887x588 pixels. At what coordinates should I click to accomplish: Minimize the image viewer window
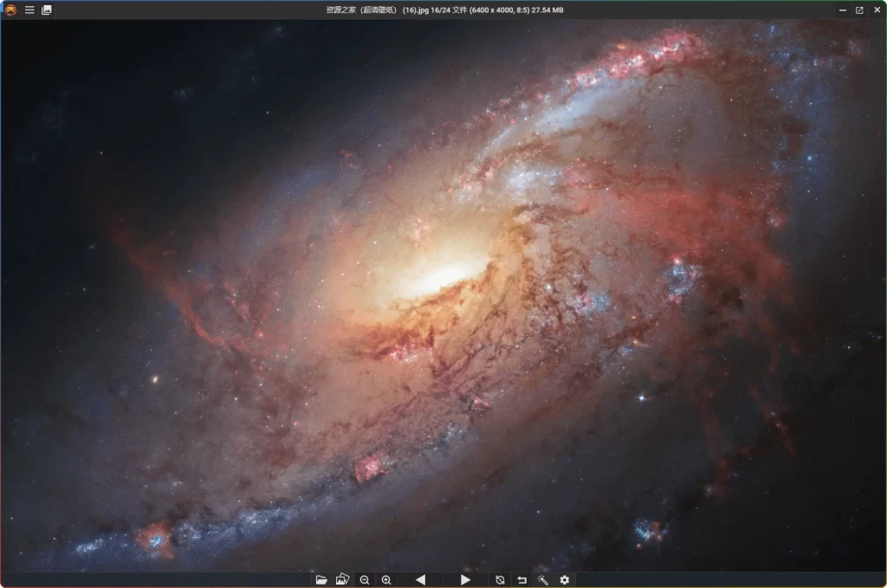click(x=843, y=10)
